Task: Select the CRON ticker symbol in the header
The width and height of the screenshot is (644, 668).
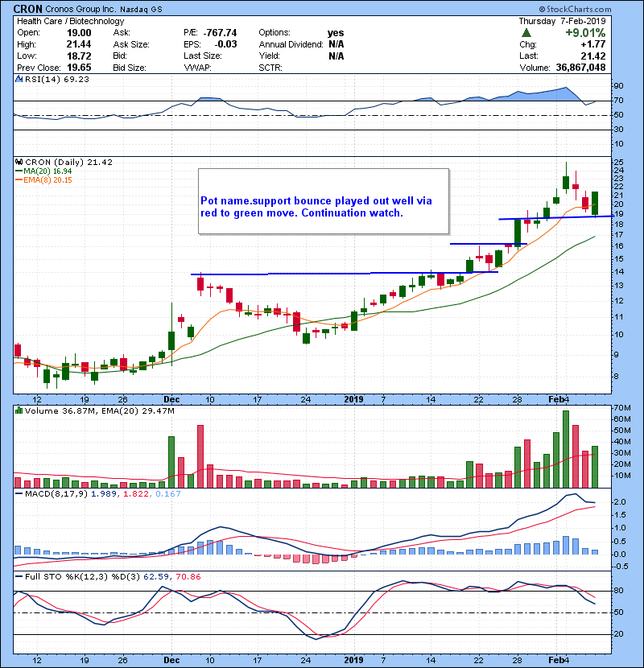Action: [x=27, y=9]
